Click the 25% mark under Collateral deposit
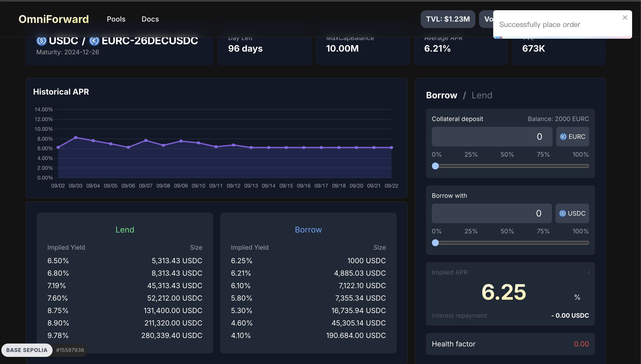The height and width of the screenshot is (364, 641). [471, 154]
